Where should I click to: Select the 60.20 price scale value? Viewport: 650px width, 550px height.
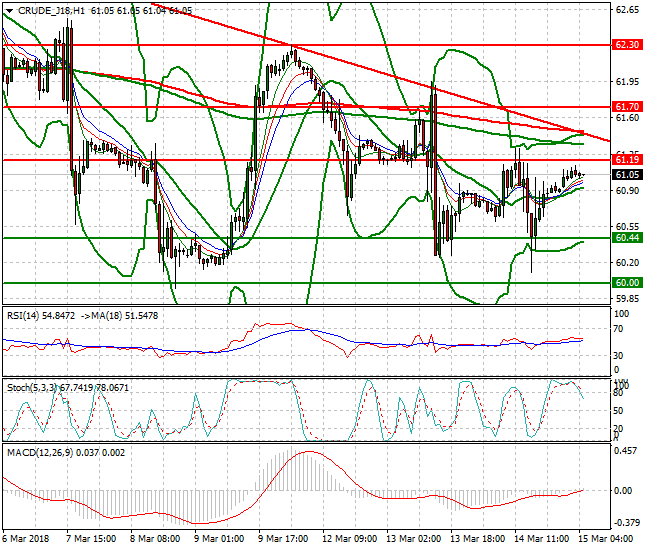(627, 263)
